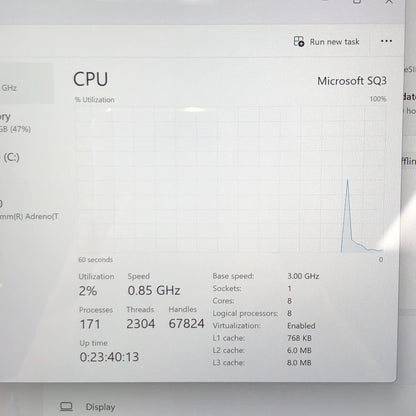Click the 2304 threads value
The image size is (416, 416).
tap(141, 324)
